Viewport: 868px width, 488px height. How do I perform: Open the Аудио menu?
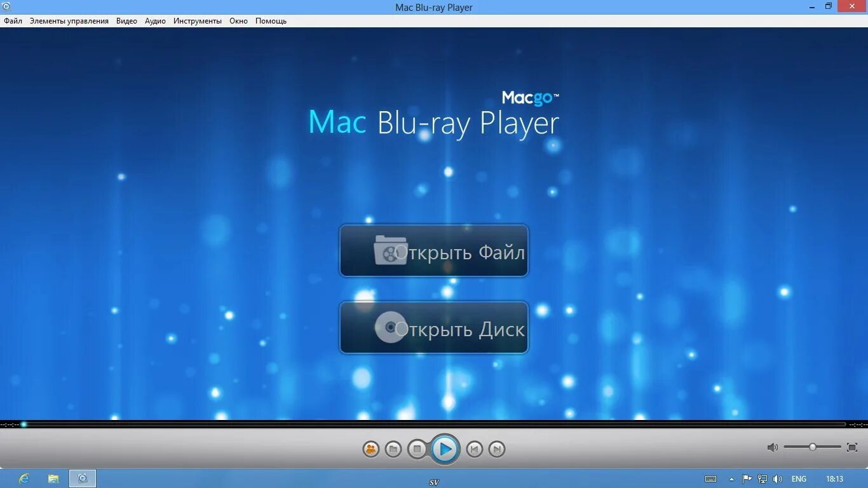click(x=155, y=21)
